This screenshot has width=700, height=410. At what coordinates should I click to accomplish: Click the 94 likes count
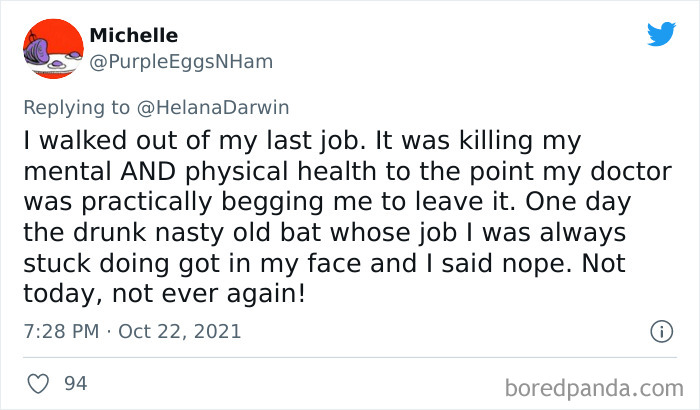click(73, 383)
